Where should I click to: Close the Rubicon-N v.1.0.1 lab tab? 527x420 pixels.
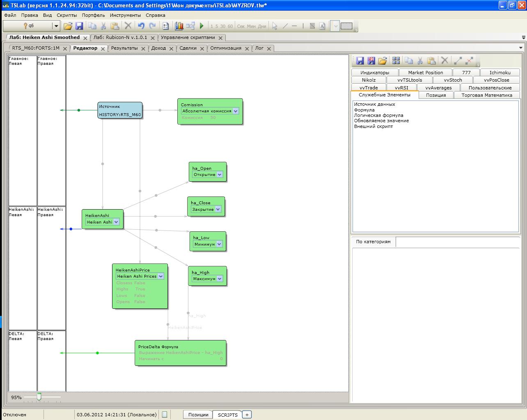[x=153, y=38]
